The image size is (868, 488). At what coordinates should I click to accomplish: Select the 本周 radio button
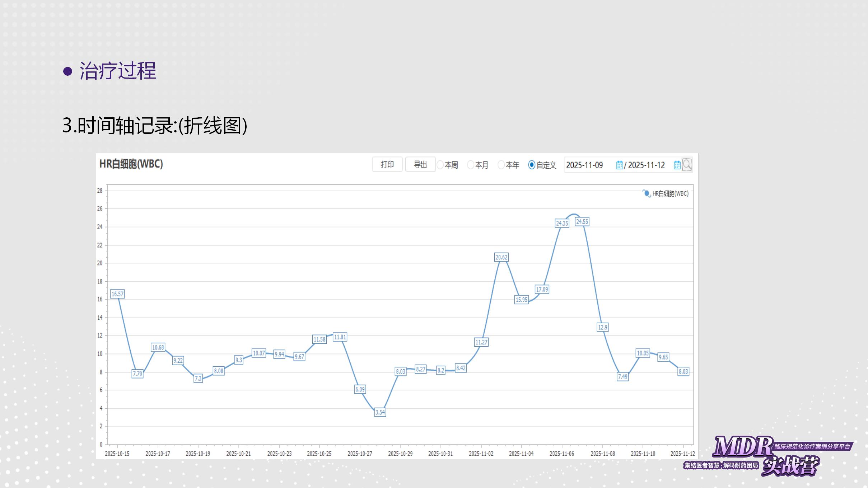click(440, 165)
